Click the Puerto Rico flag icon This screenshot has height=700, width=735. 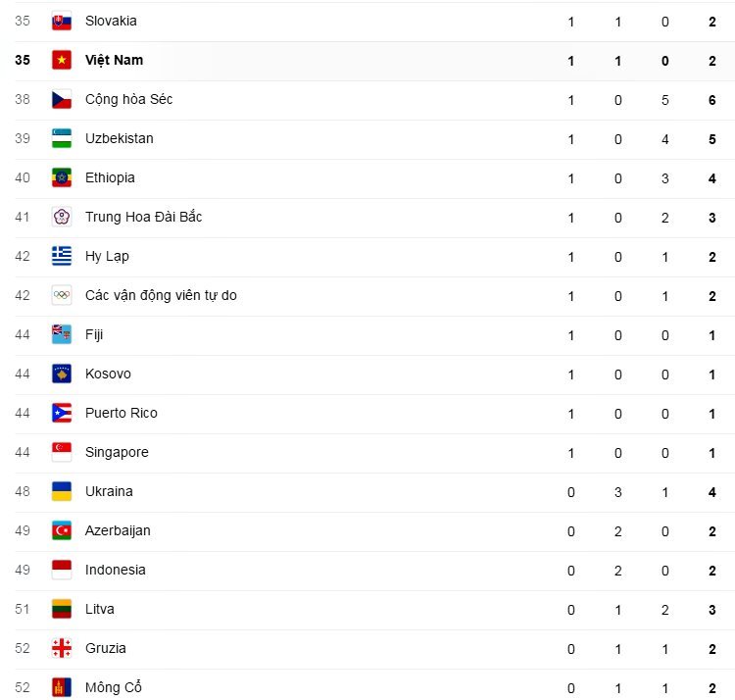click(x=62, y=413)
